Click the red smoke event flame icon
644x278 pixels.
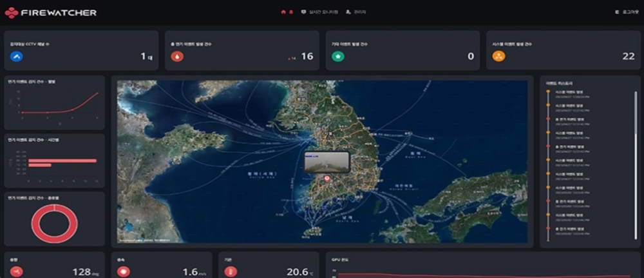(x=177, y=57)
